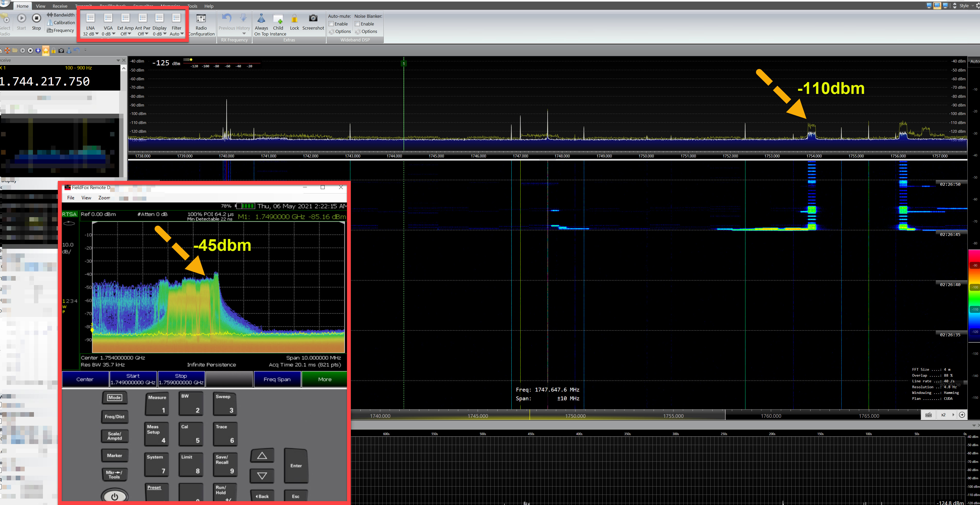
Task: Switch to the View ribbon tab
Action: [40, 6]
